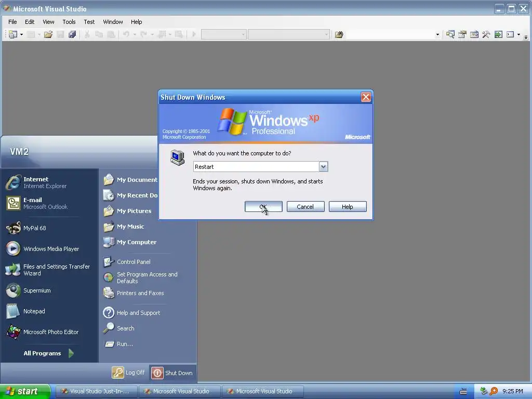
Task: Click the Microsoft Photo Editor icon
Action: (13, 332)
